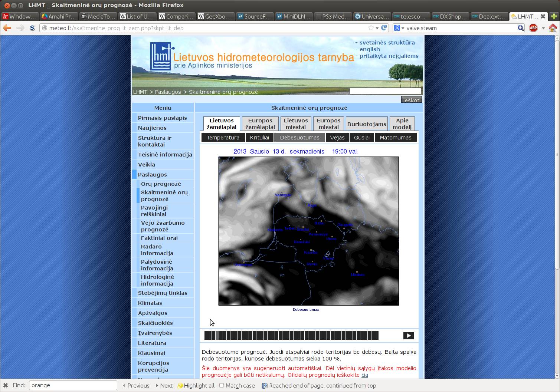This screenshot has height=392, width=560.
Task: Open the Adblock Plus (ABP) icon
Action: pos(533,28)
